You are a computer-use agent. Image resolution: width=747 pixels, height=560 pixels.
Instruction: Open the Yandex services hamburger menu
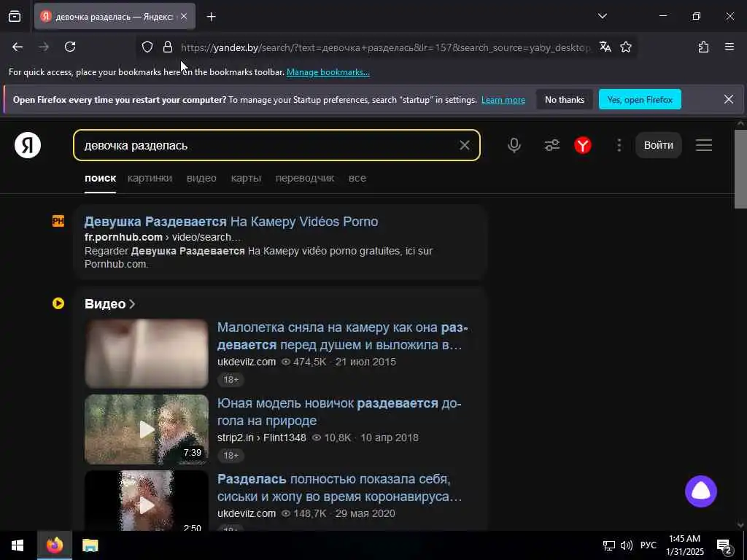pos(704,145)
